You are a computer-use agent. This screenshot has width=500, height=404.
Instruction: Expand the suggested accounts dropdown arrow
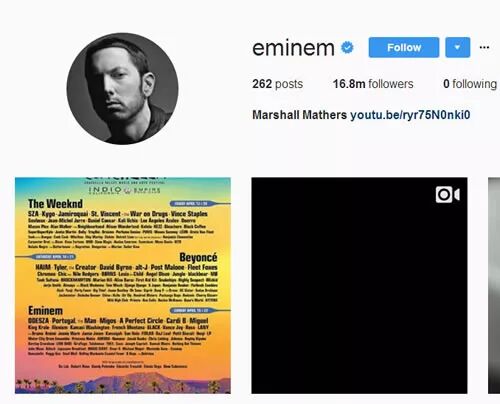[458, 47]
